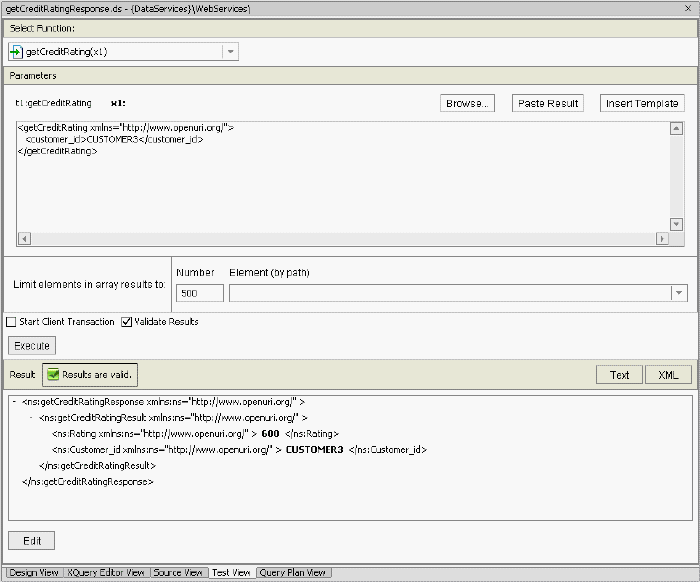This screenshot has height=582, width=700.
Task: Switch to the Design View tab
Action: (34, 573)
